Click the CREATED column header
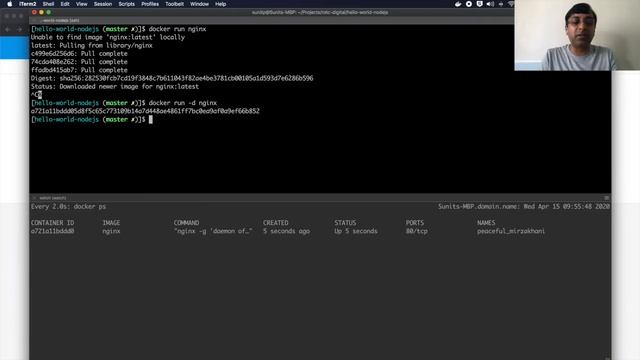 (x=276, y=223)
